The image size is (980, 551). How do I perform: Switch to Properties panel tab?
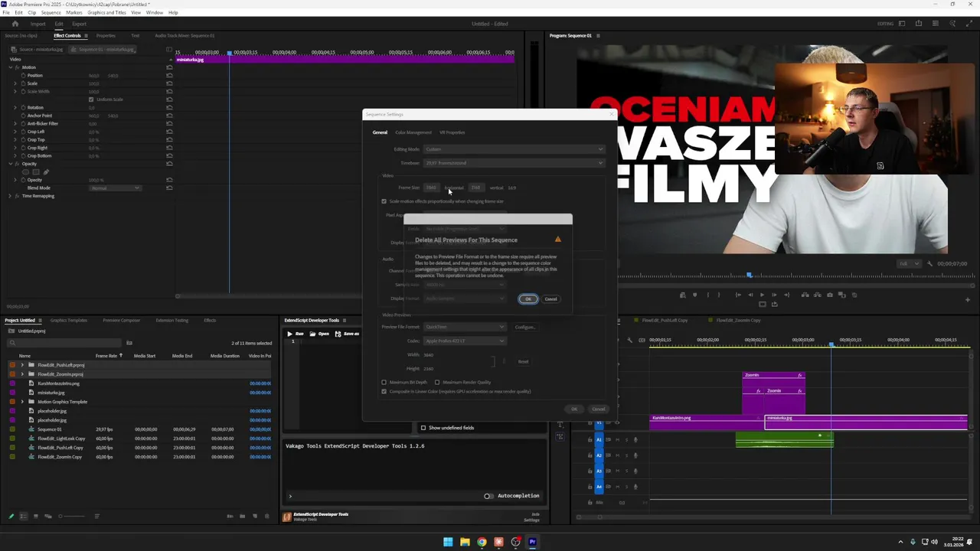(106, 35)
